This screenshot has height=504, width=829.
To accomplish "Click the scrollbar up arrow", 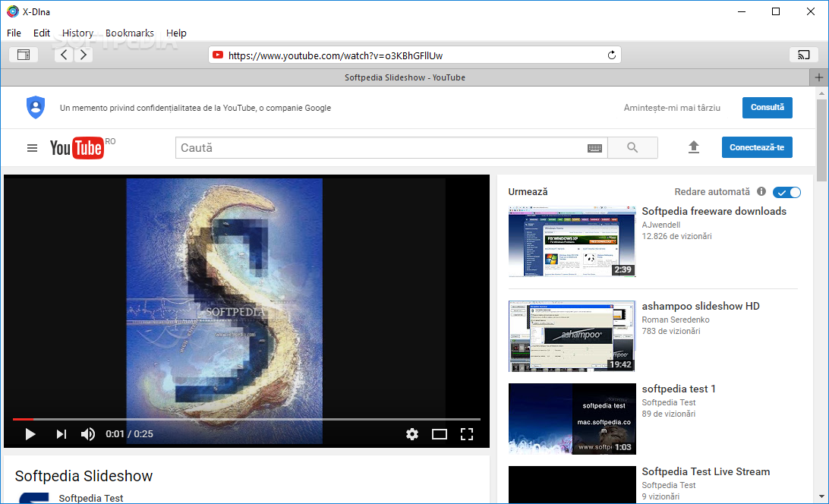I will [821, 93].
